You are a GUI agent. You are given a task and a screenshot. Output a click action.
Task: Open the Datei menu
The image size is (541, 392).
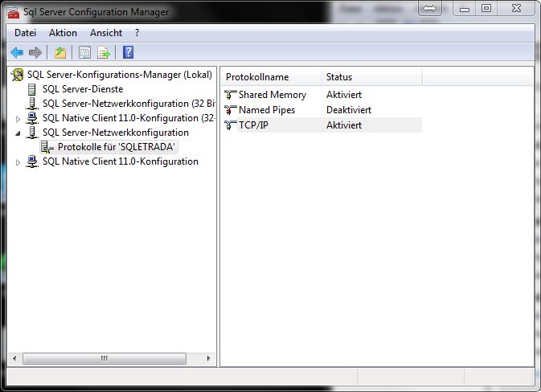click(26, 33)
